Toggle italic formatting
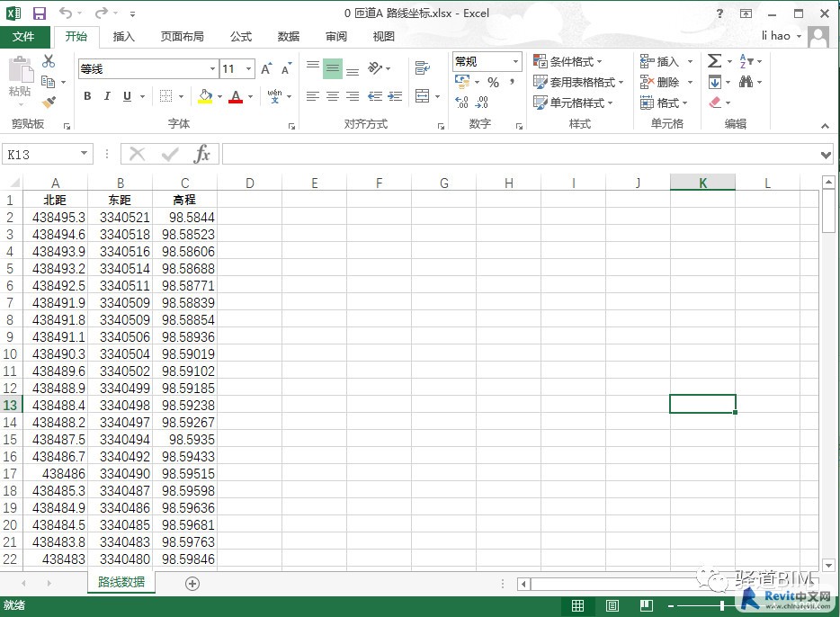Image resolution: width=840 pixels, height=617 pixels. pyautogui.click(x=107, y=96)
